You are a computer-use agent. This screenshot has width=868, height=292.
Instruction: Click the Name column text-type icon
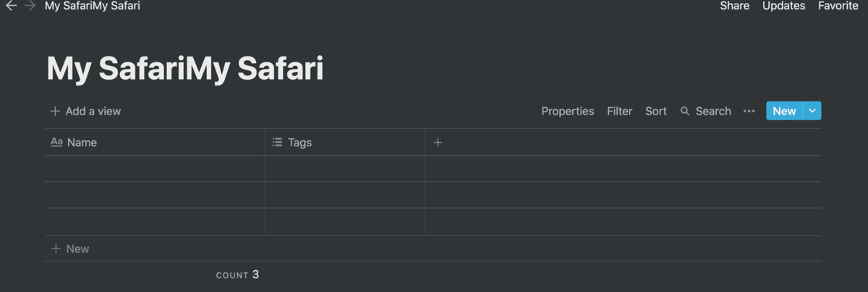point(56,143)
